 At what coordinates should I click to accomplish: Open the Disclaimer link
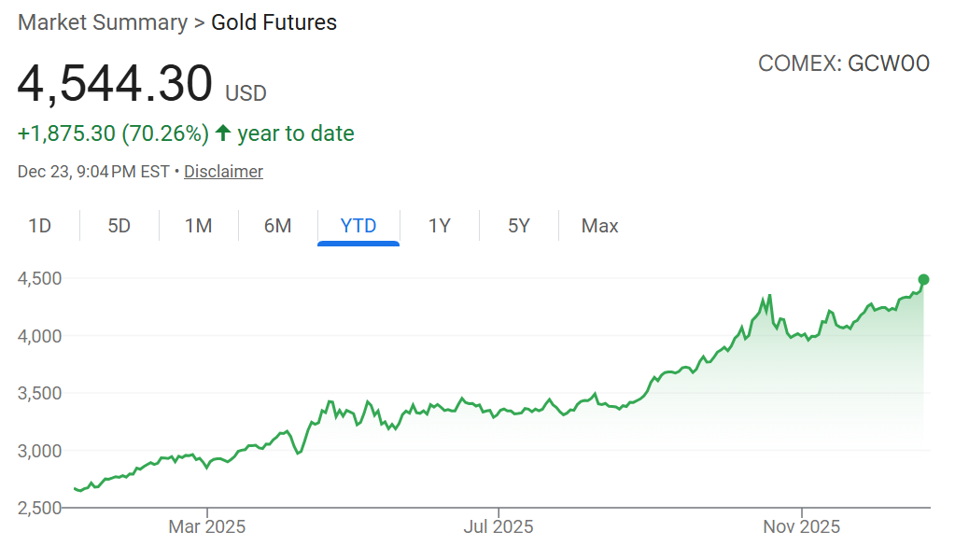[223, 172]
